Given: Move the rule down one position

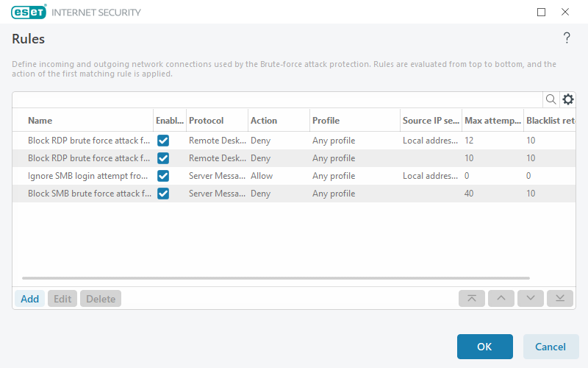Looking at the screenshot, I should pyautogui.click(x=531, y=299).
